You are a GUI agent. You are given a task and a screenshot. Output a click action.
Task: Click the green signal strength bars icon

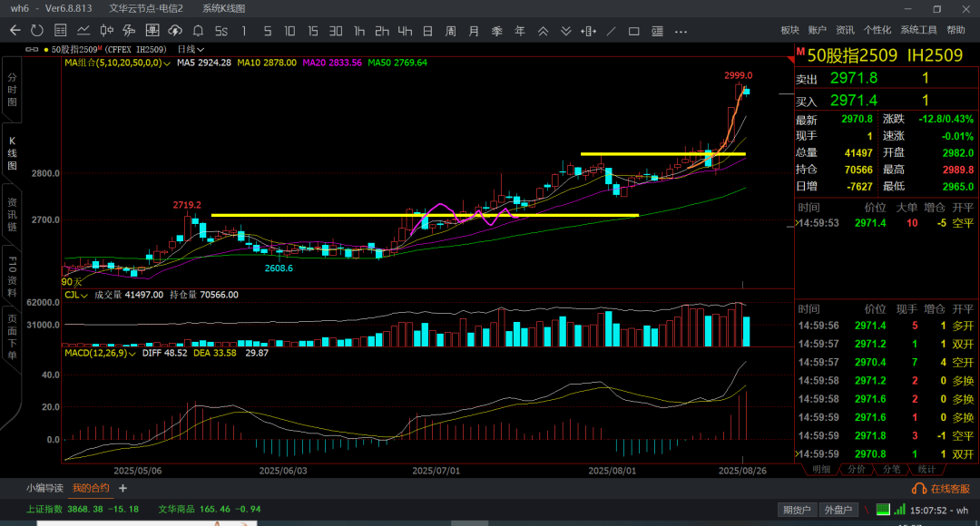[x=899, y=510]
